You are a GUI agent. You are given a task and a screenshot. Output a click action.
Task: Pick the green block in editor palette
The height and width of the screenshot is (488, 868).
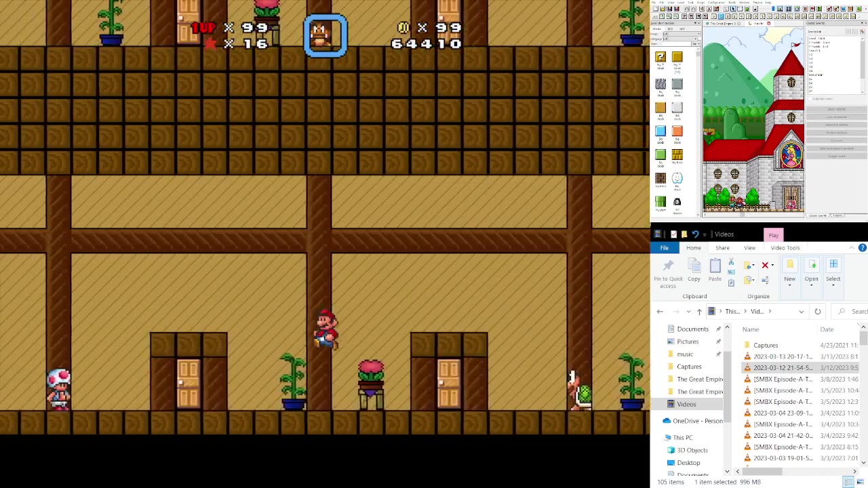tap(660, 155)
